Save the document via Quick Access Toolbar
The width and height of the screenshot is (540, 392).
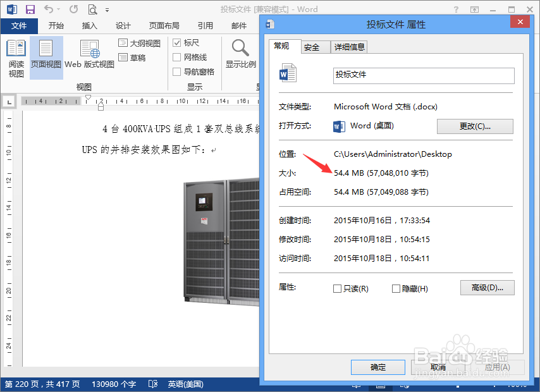tap(30, 9)
